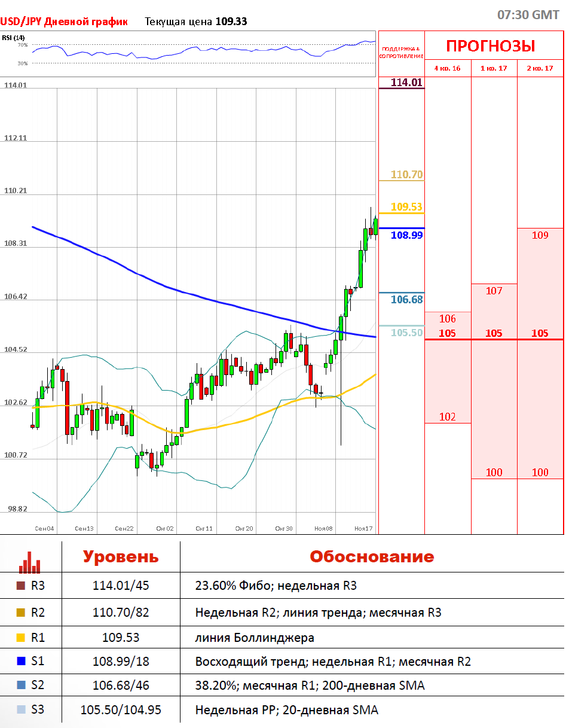The width and height of the screenshot is (566, 728).
Task: Click the yellow R1 color square
Action: coord(21,638)
